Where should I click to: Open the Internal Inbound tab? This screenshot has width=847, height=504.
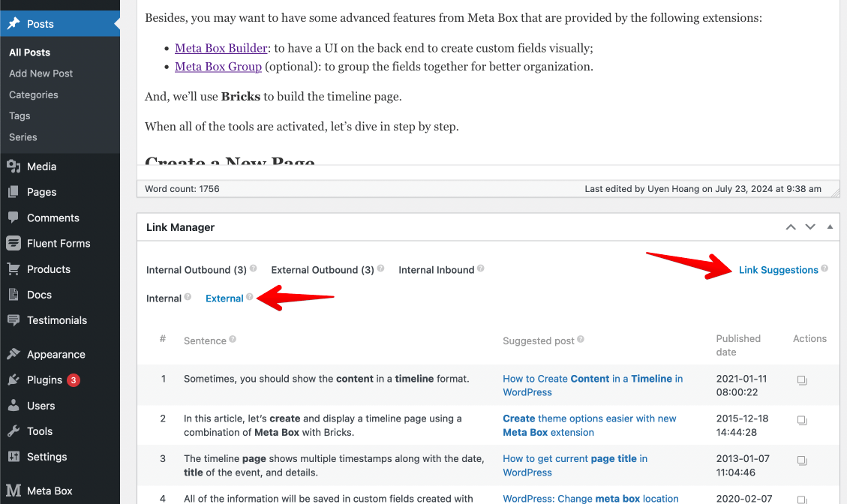437,269
